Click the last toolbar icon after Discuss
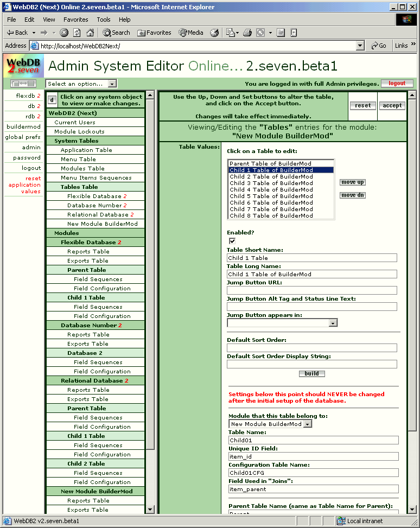Image resolution: width=420 pixels, height=528 pixels. coord(294,33)
